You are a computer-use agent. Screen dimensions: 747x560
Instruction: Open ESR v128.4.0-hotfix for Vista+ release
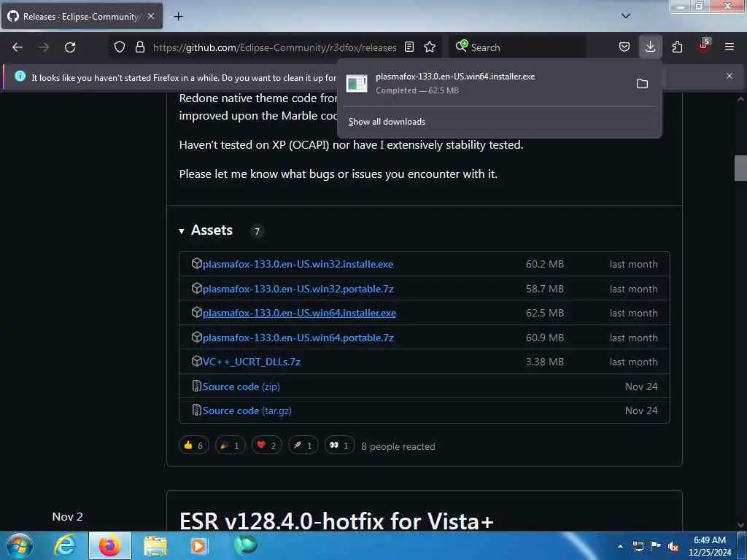click(336, 521)
